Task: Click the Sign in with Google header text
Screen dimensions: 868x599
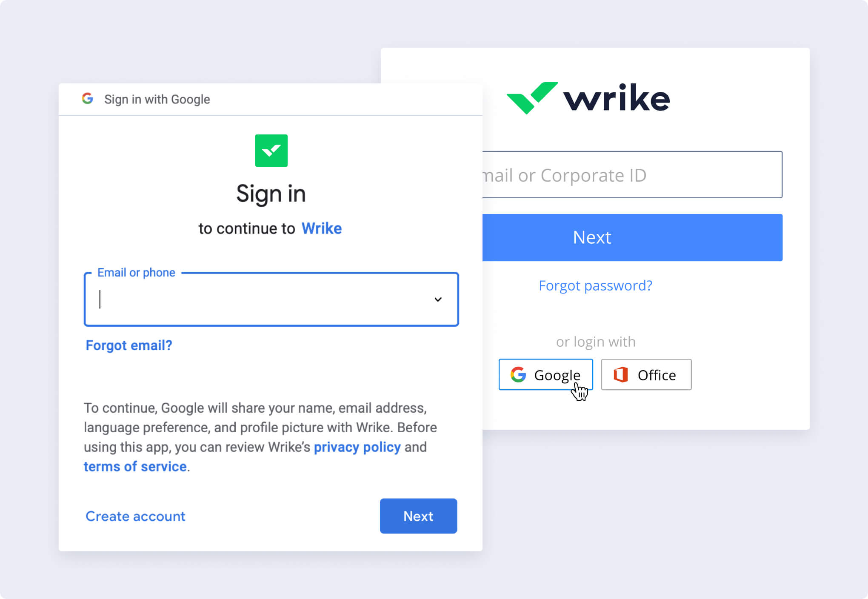Action: click(x=157, y=99)
